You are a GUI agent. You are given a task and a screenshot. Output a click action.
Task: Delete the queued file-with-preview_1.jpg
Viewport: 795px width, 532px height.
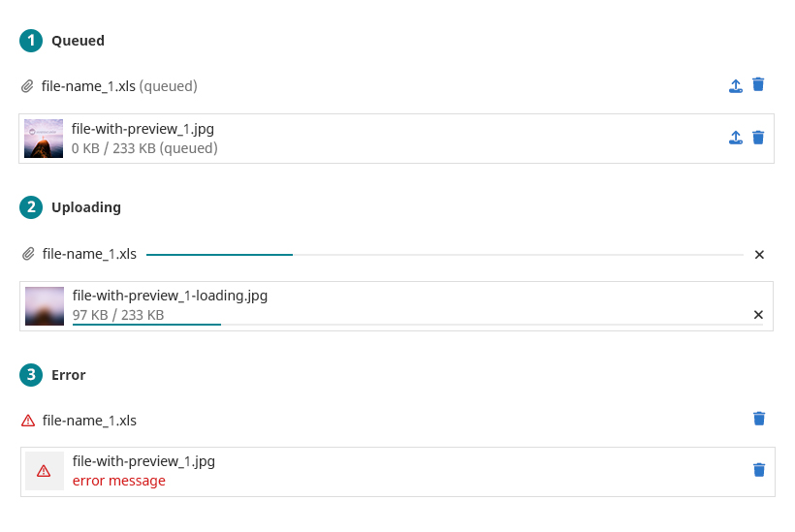click(x=758, y=138)
